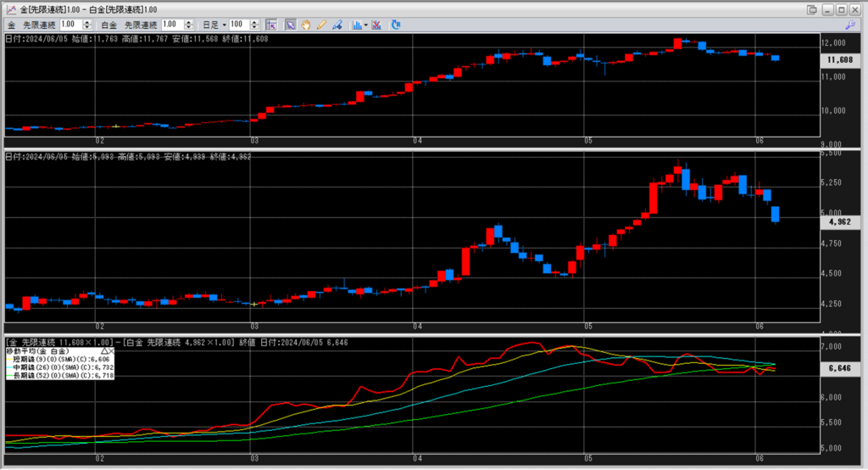868x470 pixels.
Task: Choose the pencil drawing tool
Action: pos(321,25)
